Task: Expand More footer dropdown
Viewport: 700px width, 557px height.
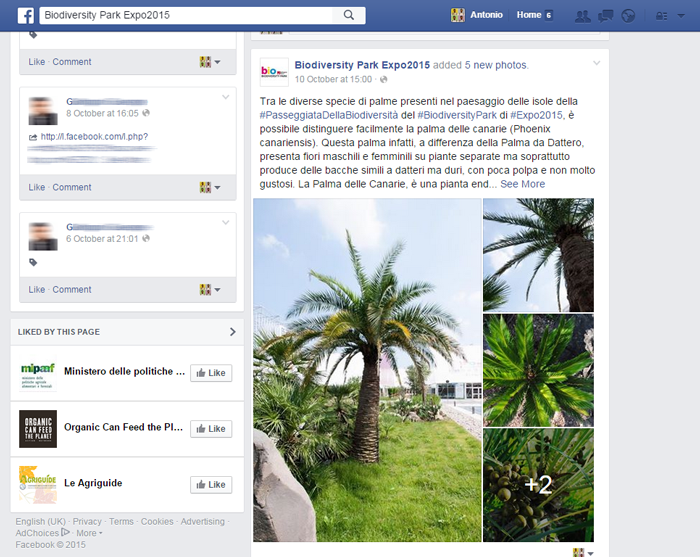Action: tap(89, 533)
